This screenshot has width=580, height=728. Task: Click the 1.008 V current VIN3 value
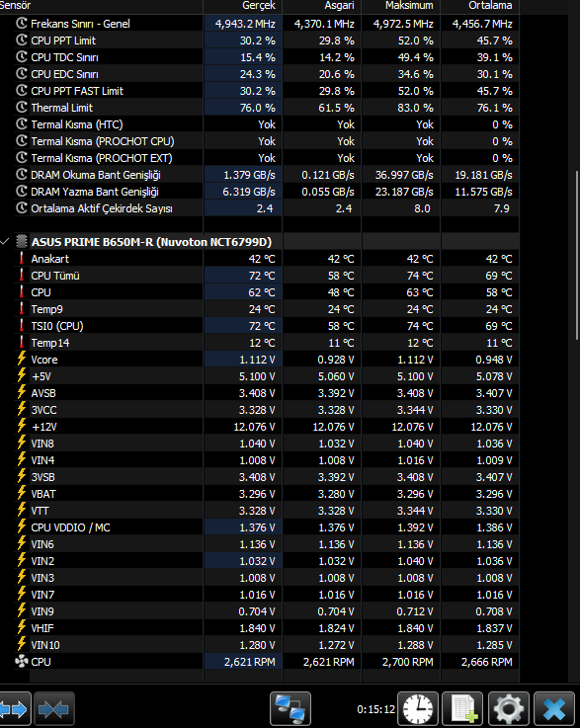pyautogui.click(x=257, y=578)
